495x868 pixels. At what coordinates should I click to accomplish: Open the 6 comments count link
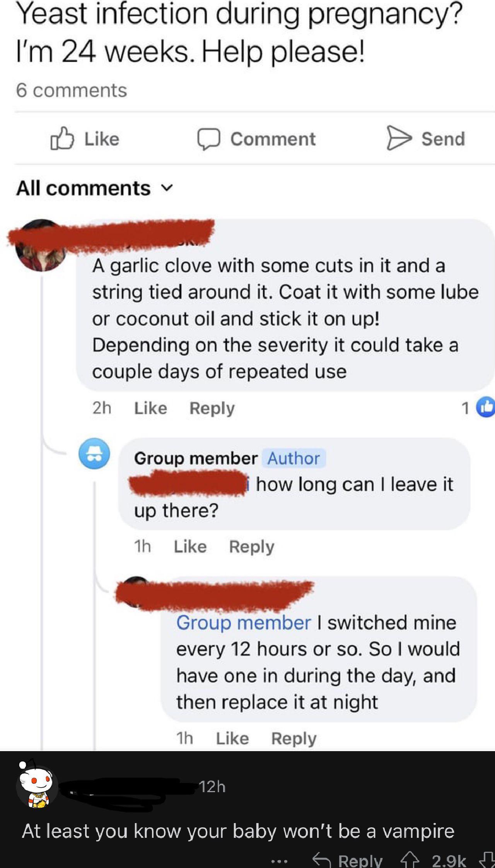click(x=72, y=90)
